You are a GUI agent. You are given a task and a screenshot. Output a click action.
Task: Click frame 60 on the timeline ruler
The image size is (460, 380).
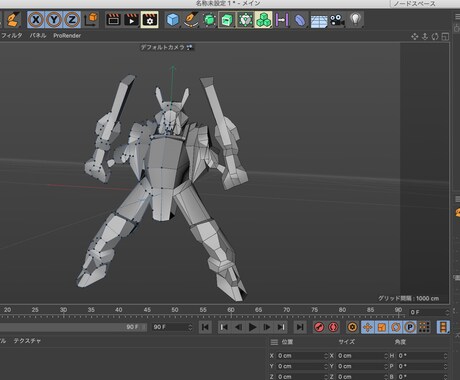(231, 310)
